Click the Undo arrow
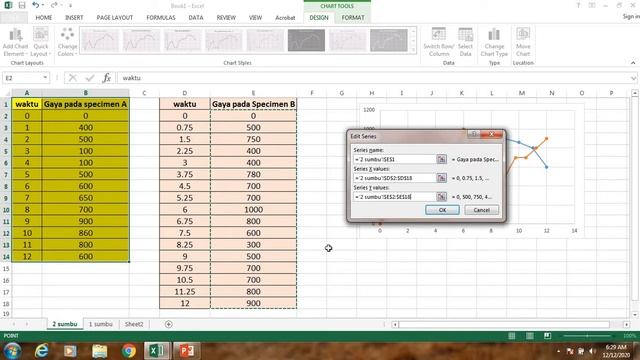640x360 pixels. (36, 5)
